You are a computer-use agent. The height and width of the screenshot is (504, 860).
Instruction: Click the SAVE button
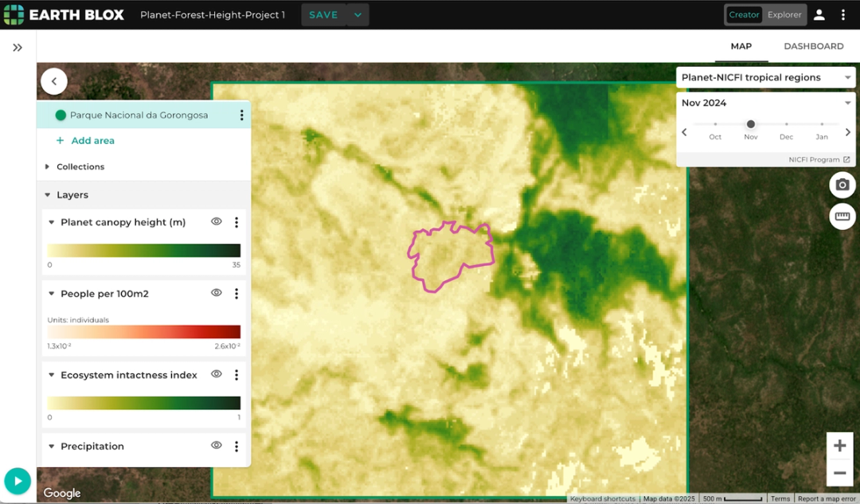tap(323, 14)
